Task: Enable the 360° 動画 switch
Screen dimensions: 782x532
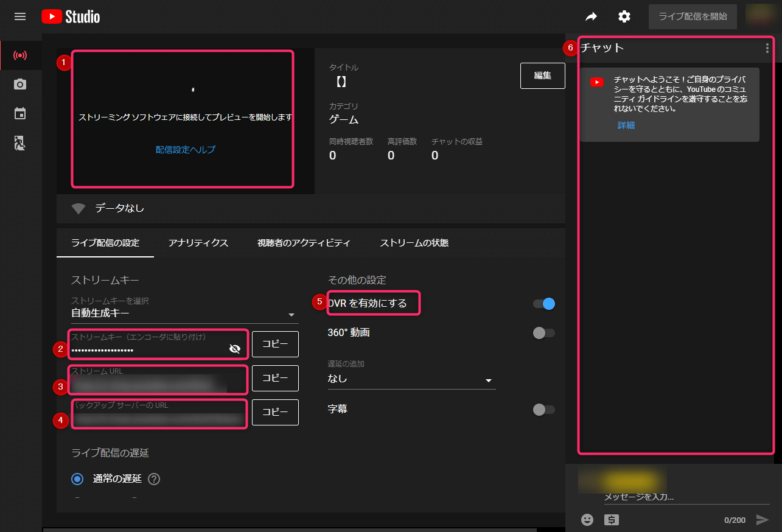Action: 544,333
